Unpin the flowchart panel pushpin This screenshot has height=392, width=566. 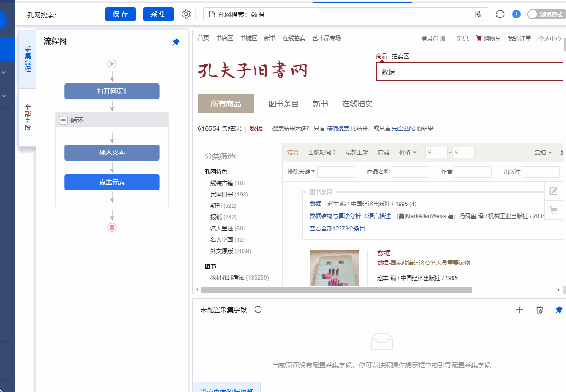(176, 42)
